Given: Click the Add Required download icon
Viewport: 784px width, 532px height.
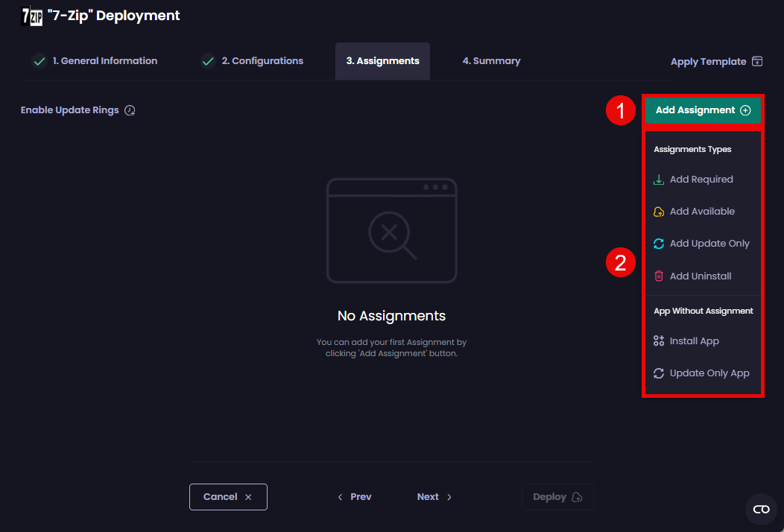Looking at the screenshot, I should [x=659, y=180].
